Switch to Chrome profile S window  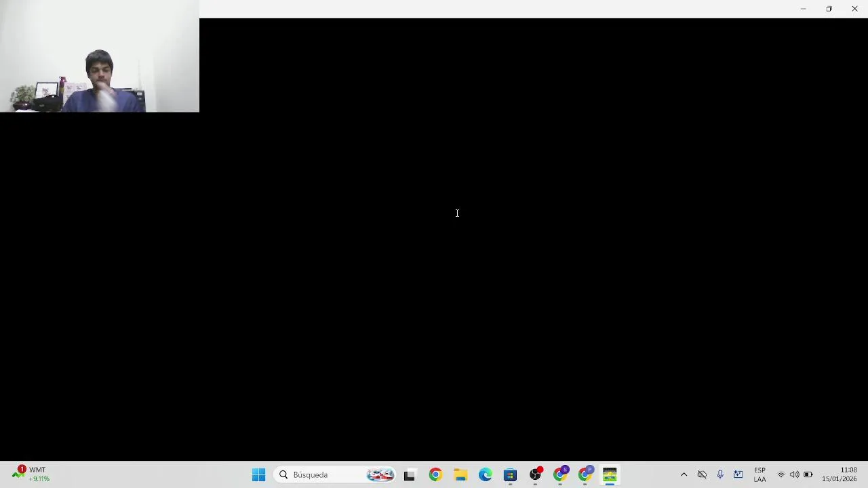(x=561, y=475)
